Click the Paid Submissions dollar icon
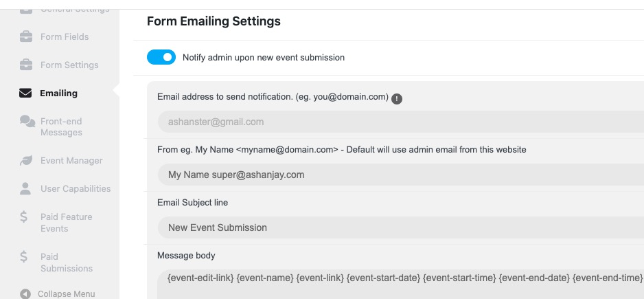This screenshot has height=299, width=644. pos(24,256)
